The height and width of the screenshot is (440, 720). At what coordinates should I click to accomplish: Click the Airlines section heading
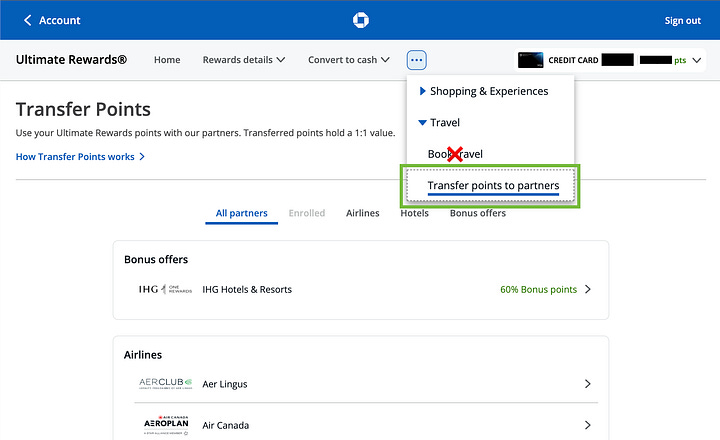click(x=143, y=355)
